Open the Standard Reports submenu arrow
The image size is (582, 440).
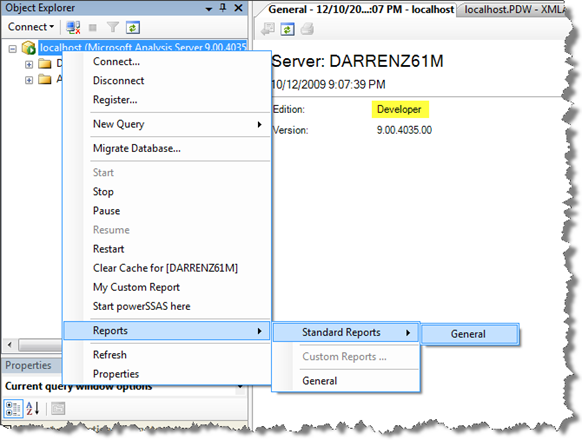point(408,333)
